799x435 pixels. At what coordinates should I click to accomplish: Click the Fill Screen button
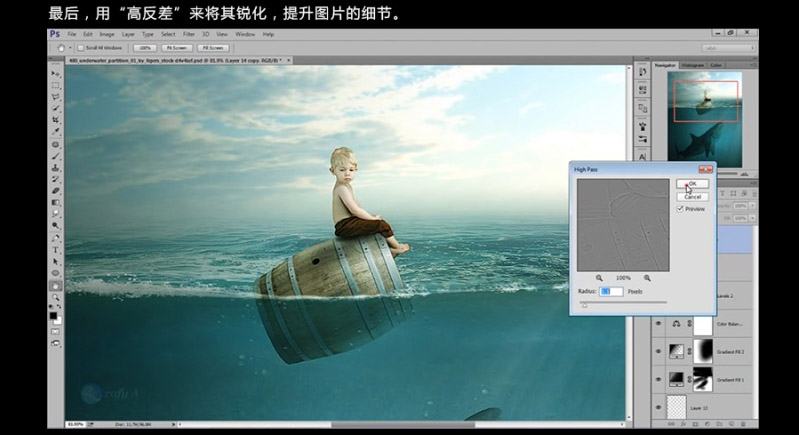coord(213,48)
